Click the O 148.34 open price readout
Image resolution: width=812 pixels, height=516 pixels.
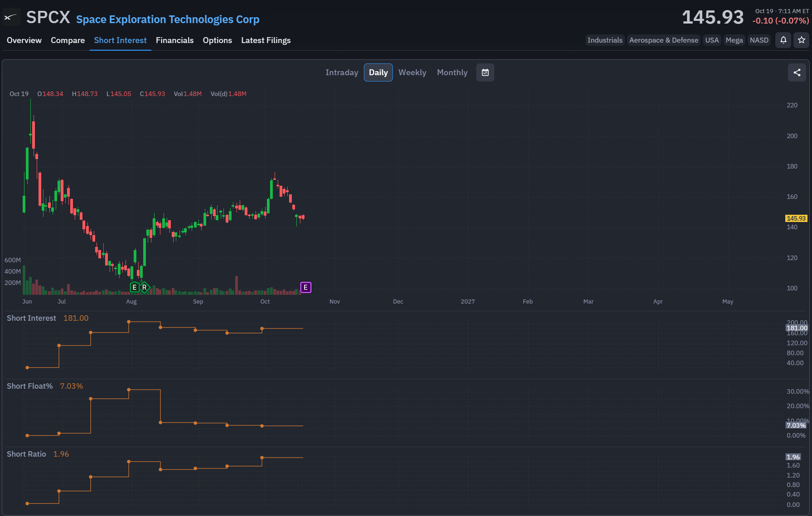click(50, 94)
